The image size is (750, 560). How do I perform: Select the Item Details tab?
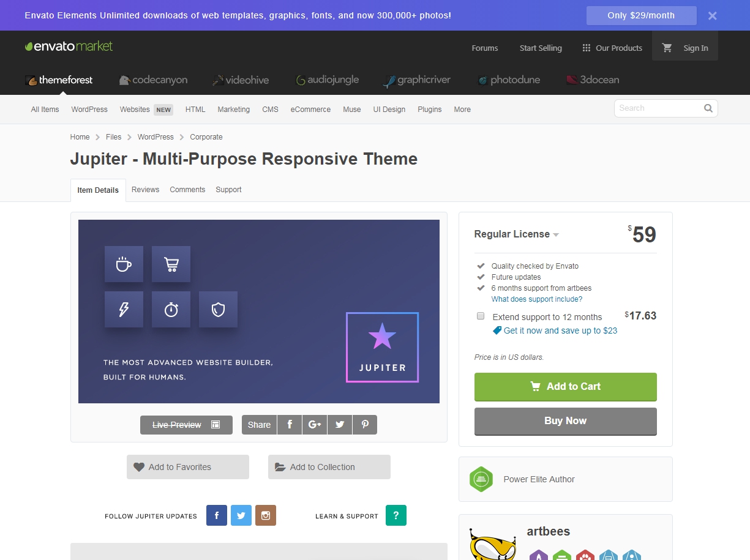(98, 190)
